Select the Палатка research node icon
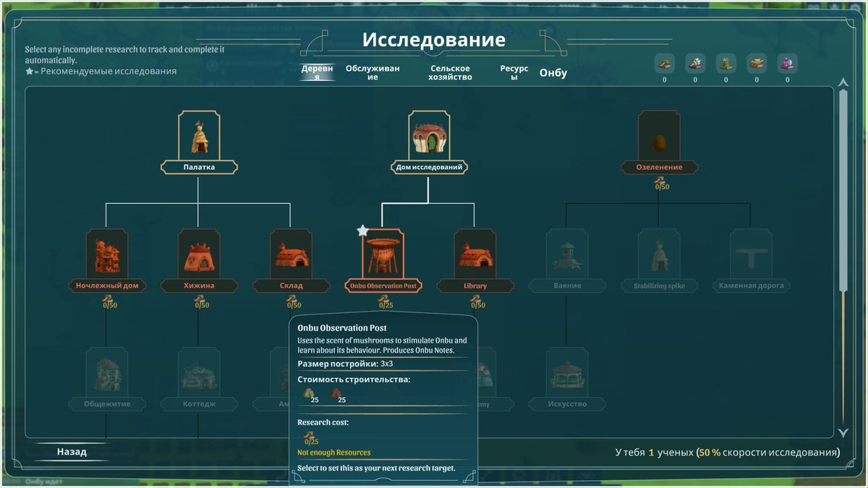Image resolution: width=868 pixels, height=488 pixels. [198, 135]
